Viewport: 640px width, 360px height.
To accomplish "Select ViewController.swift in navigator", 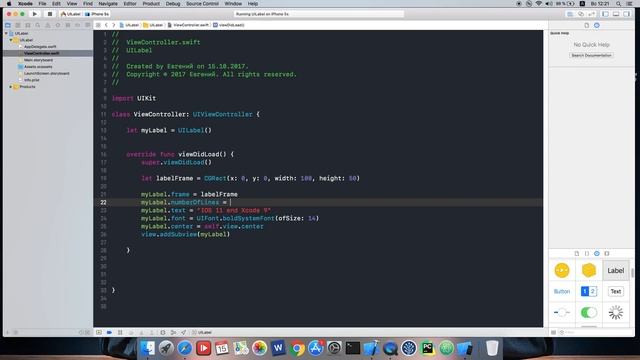I will pos(41,53).
